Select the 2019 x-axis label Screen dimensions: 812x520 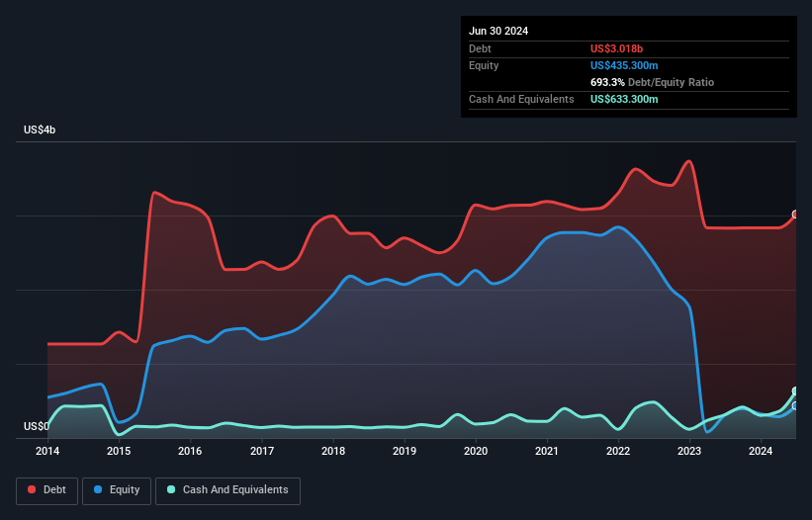405,451
